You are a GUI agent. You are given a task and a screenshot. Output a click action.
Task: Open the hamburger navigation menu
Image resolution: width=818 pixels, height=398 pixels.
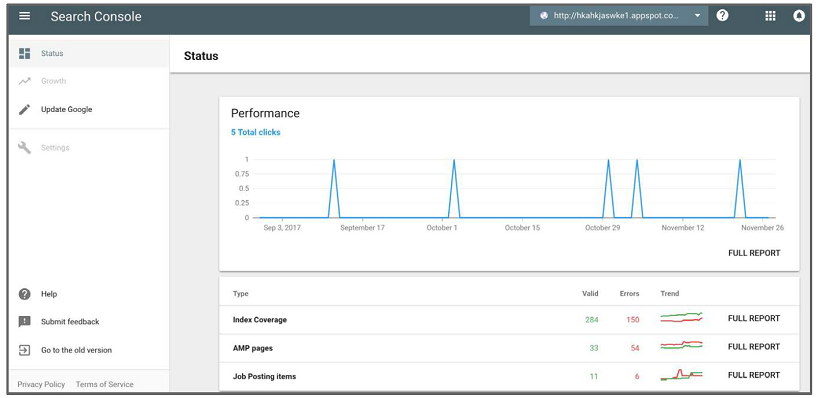pyautogui.click(x=25, y=16)
